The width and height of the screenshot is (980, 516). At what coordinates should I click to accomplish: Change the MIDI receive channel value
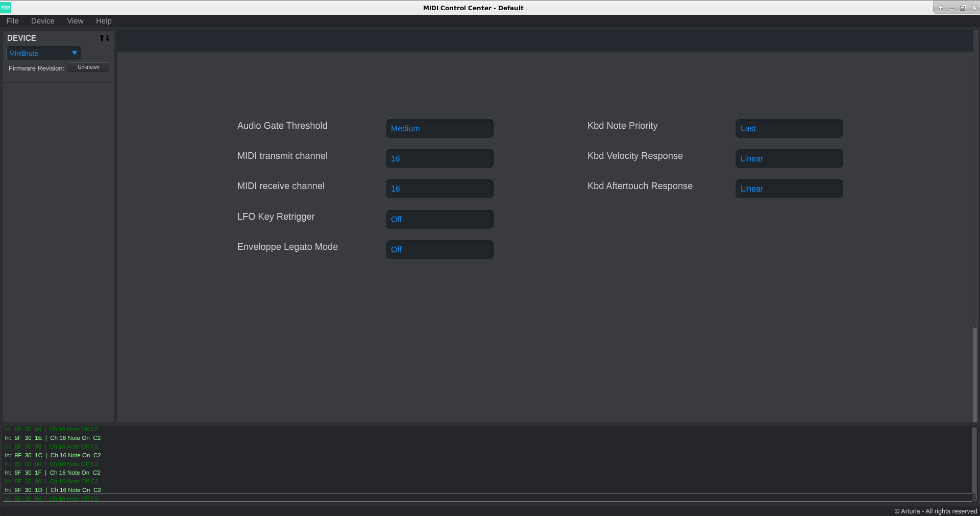439,189
